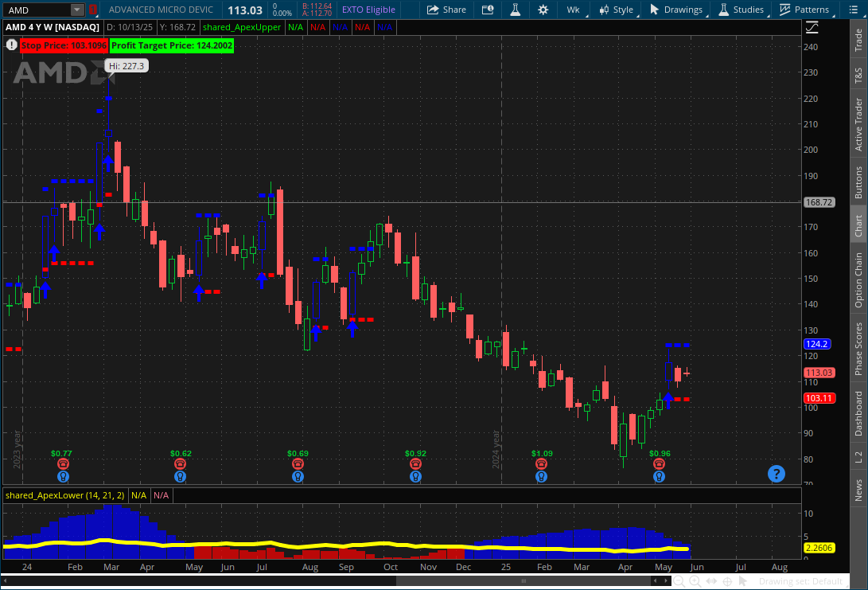This screenshot has width=868, height=590.
Task: Click the blue 124.2 price bubble
Action: (x=817, y=344)
